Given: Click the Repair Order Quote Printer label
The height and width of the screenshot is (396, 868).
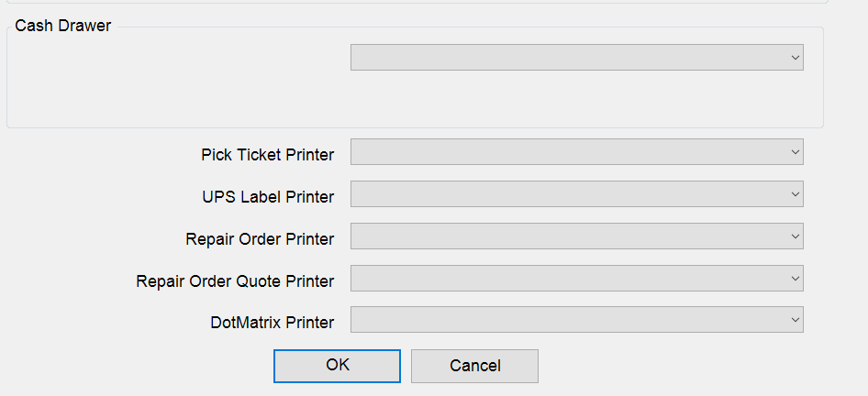Looking at the screenshot, I should [x=235, y=281].
